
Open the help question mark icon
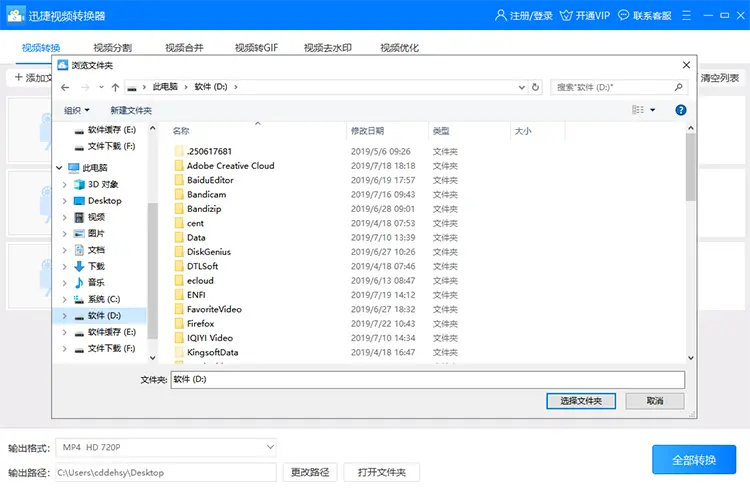(681, 110)
